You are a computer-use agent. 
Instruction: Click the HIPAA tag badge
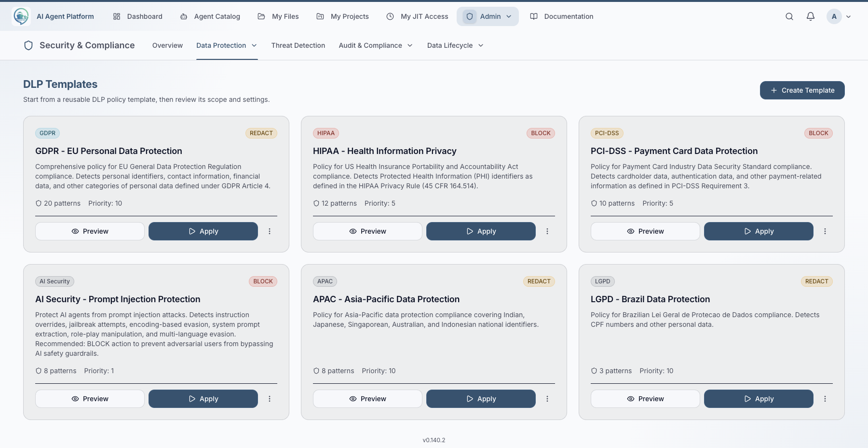coord(326,133)
